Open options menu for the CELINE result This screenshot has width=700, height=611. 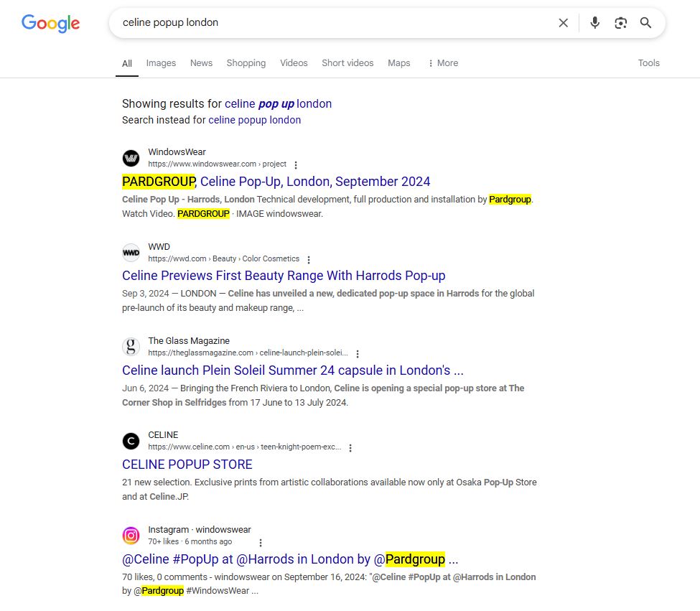pyautogui.click(x=350, y=447)
